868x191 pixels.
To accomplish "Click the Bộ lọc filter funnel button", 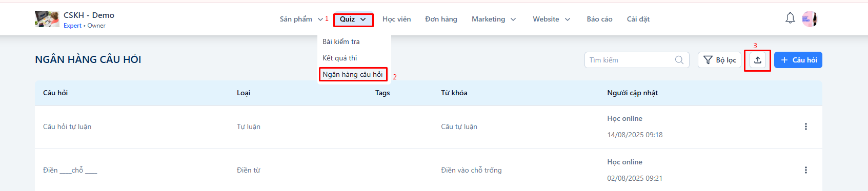I will tap(719, 60).
